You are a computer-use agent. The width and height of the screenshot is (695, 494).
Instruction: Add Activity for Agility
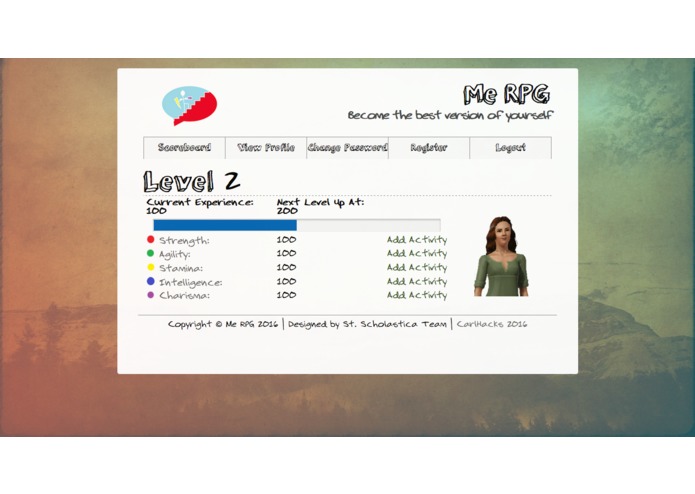click(x=417, y=253)
